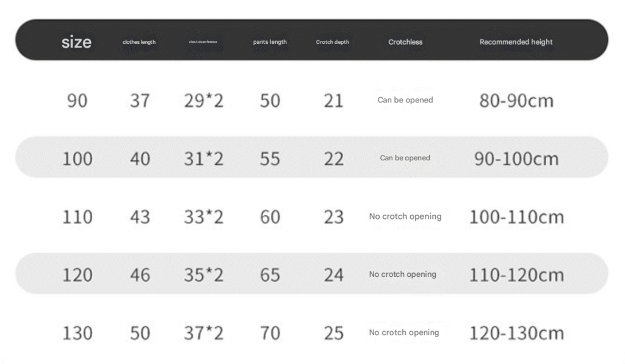Select the 'Crotchless' column header
This screenshot has width=625, height=364.
pyautogui.click(x=405, y=42)
